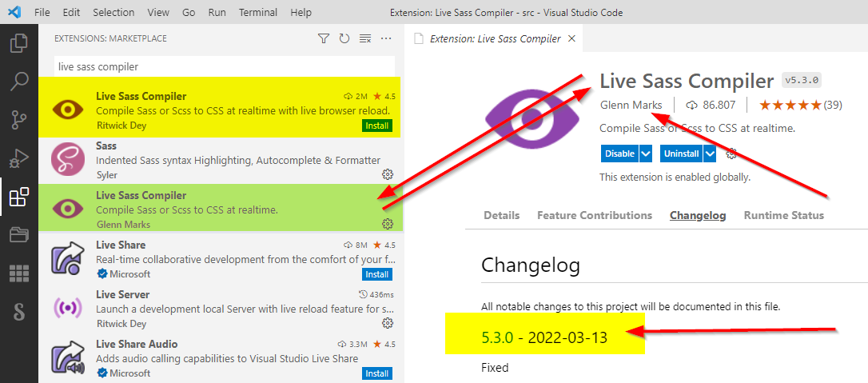The width and height of the screenshot is (868, 383).
Task: Refresh the extensions list
Action: click(344, 38)
